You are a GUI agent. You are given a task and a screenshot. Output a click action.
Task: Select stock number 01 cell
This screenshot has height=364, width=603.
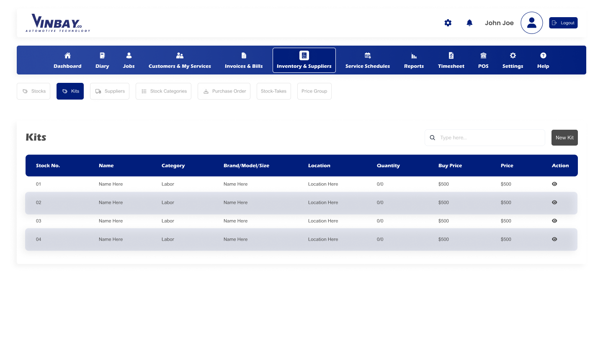coord(39,184)
